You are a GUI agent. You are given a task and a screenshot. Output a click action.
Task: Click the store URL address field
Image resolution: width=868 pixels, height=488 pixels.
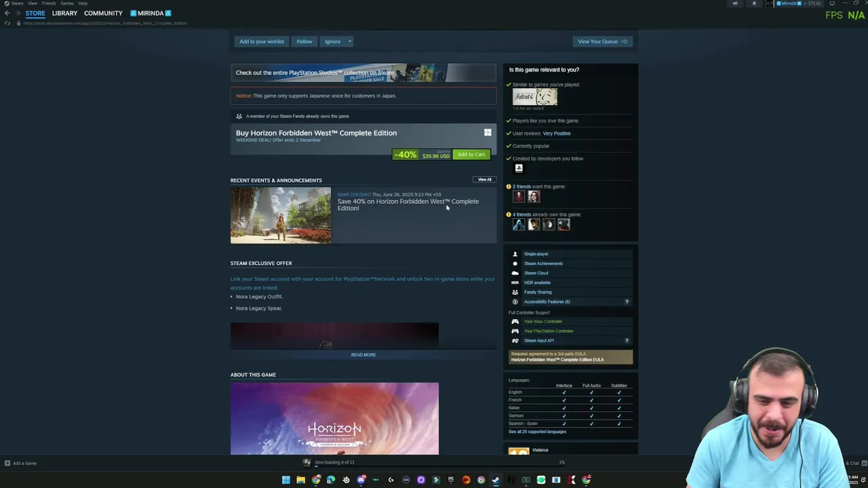coord(105,23)
